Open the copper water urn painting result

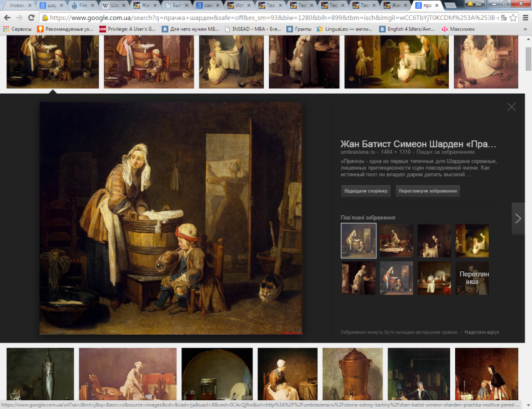coord(353,374)
